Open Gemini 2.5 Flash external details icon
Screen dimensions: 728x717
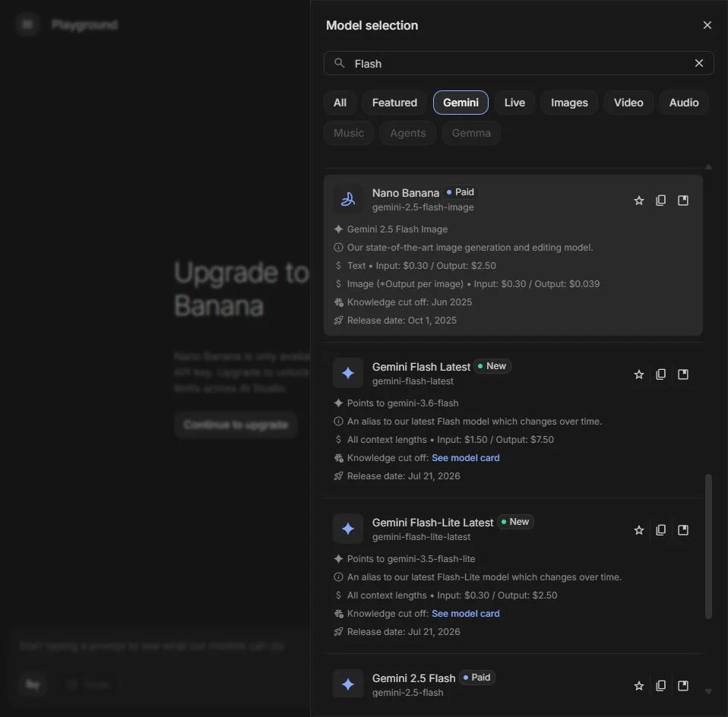(683, 685)
